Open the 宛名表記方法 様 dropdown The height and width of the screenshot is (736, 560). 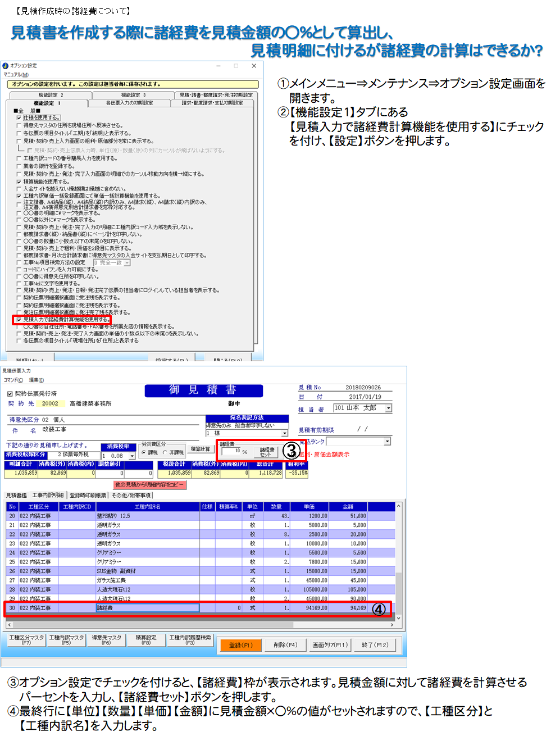[285, 433]
